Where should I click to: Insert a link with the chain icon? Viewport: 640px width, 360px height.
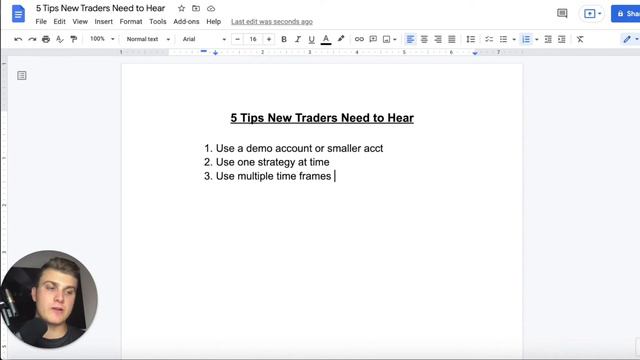359,39
